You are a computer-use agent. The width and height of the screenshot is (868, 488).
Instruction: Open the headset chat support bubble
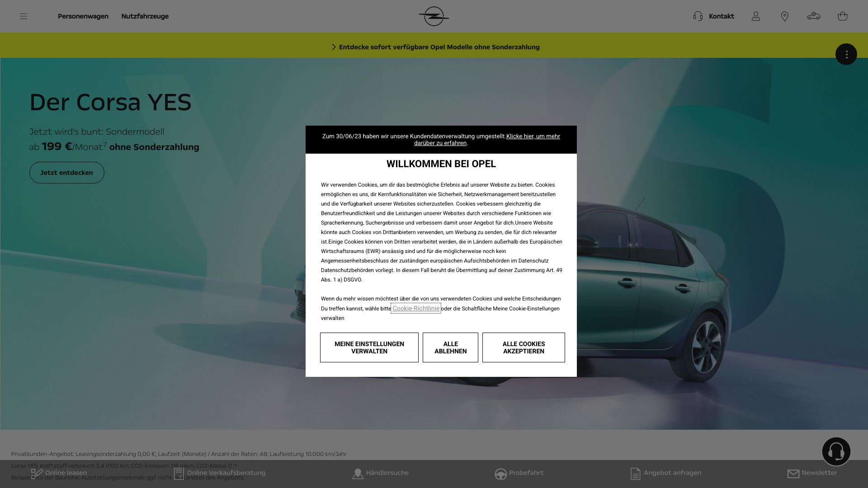(836, 451)
